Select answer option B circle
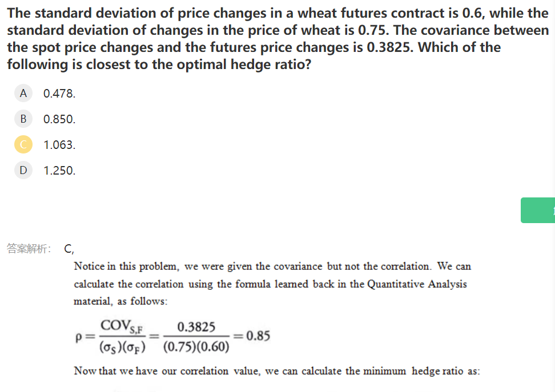Screen dimensions: 555x392 coord(23,119)
